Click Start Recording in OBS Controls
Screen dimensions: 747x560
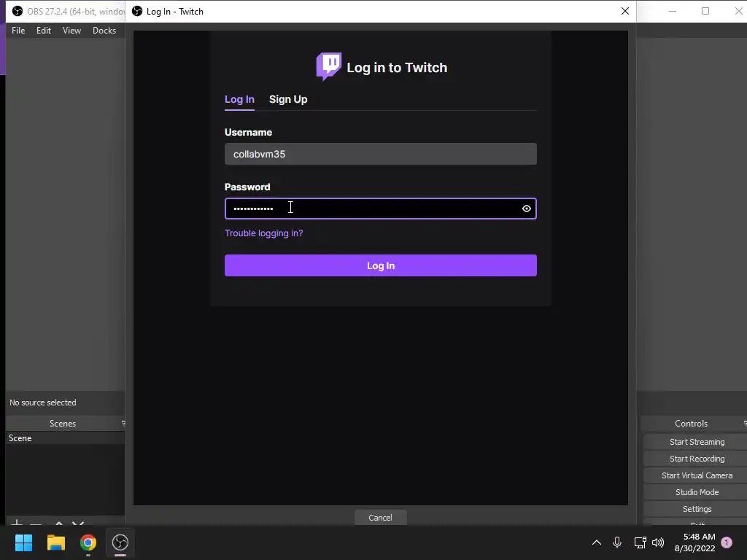coord(697,459)
